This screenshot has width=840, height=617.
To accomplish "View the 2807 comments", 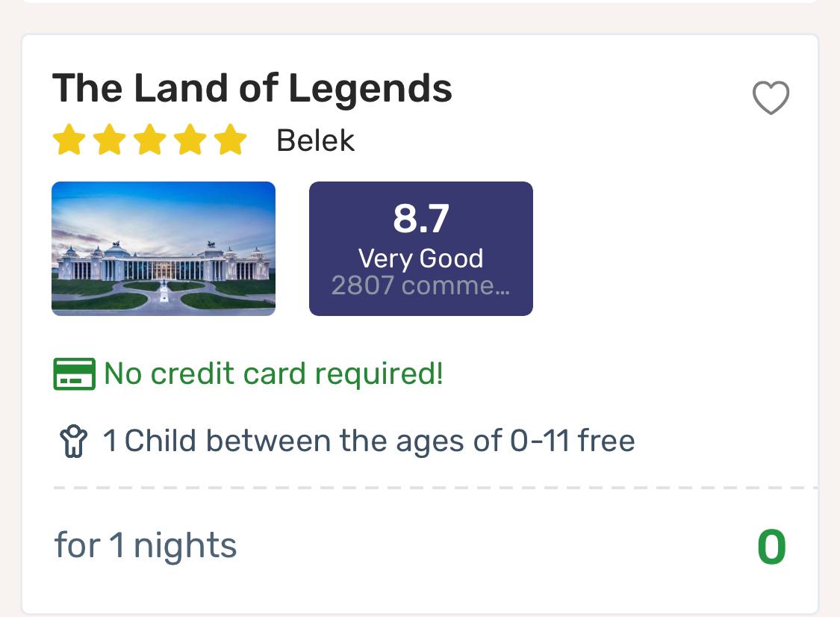I will point(421,286).
